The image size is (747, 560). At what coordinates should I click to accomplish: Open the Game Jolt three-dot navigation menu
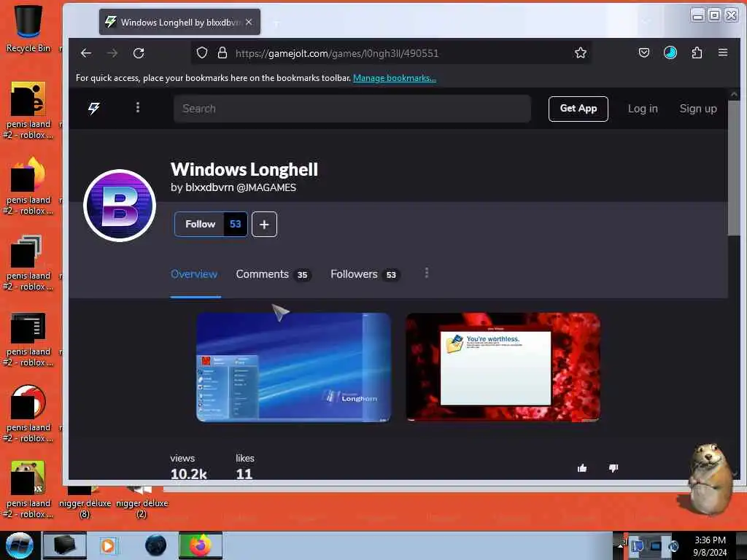pos(138,108)
